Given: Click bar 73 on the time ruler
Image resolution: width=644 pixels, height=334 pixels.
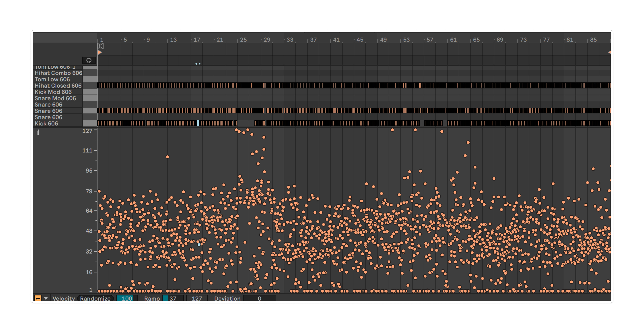Looking at the screenshot, I should pos(523,40).
